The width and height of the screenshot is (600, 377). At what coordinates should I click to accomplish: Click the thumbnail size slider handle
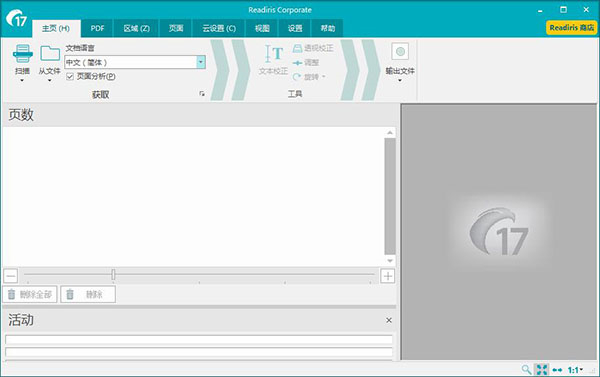pyautogui.click(x=113, y=274)
